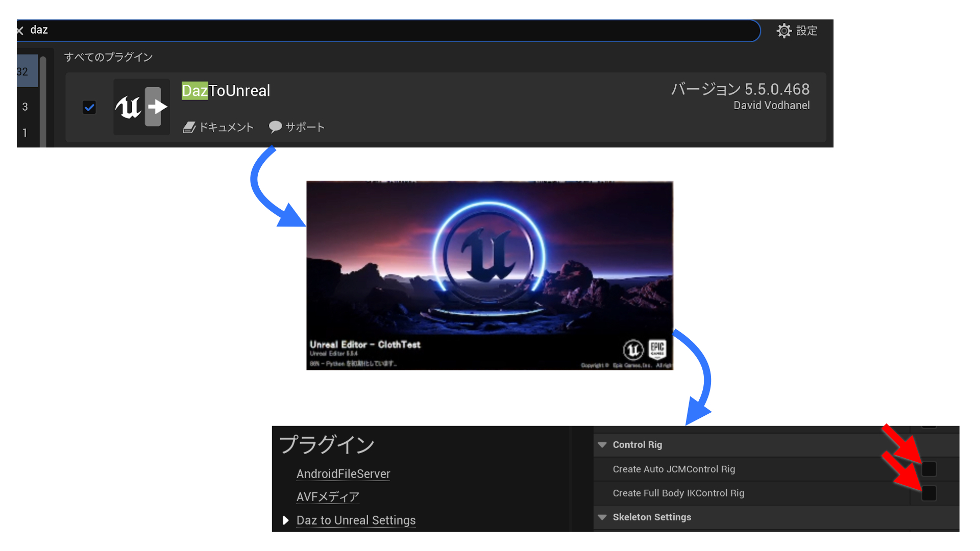Select the すべてのプラグイン heading
Screen dimensions: 980x551
click(x=108, y=57)
